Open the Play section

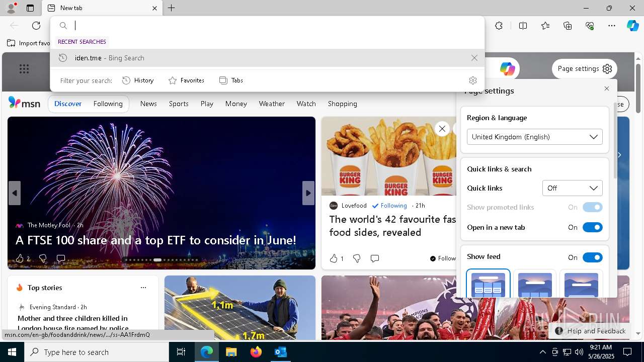207,104
